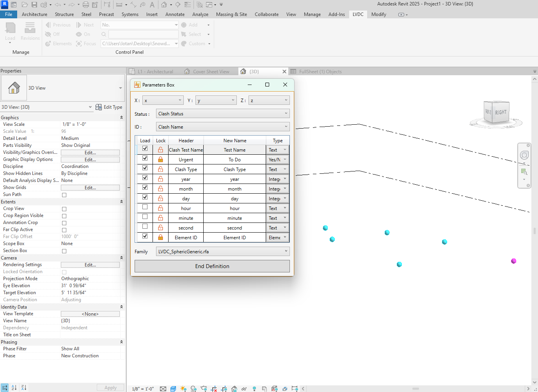Click Reveal Hidden Elements lightbulb icon
538x392 pixels.
click(254, 388)
